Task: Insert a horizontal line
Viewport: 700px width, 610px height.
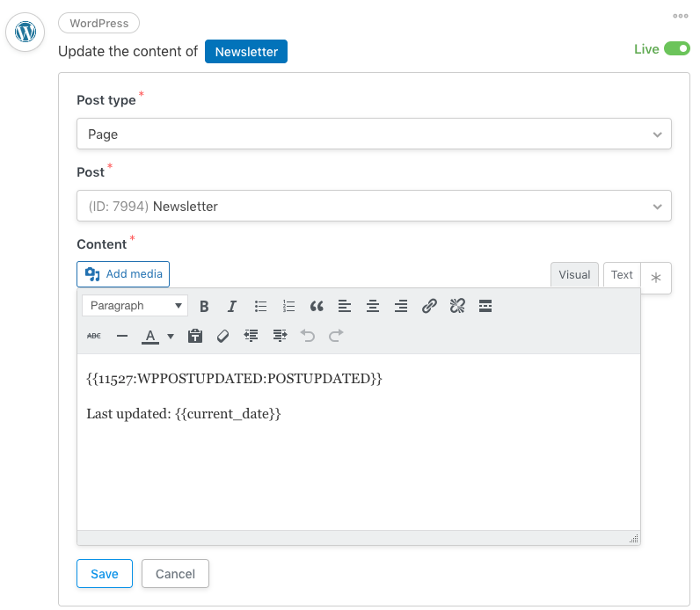Action: 122,336
